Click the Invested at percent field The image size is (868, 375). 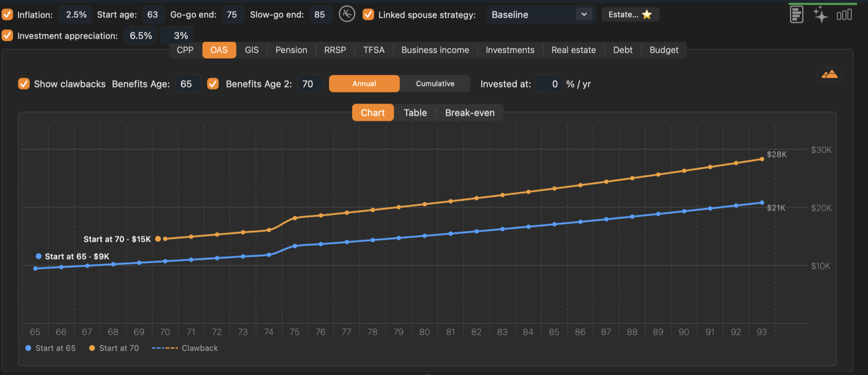pyautogui.click(x=549, y=84)
